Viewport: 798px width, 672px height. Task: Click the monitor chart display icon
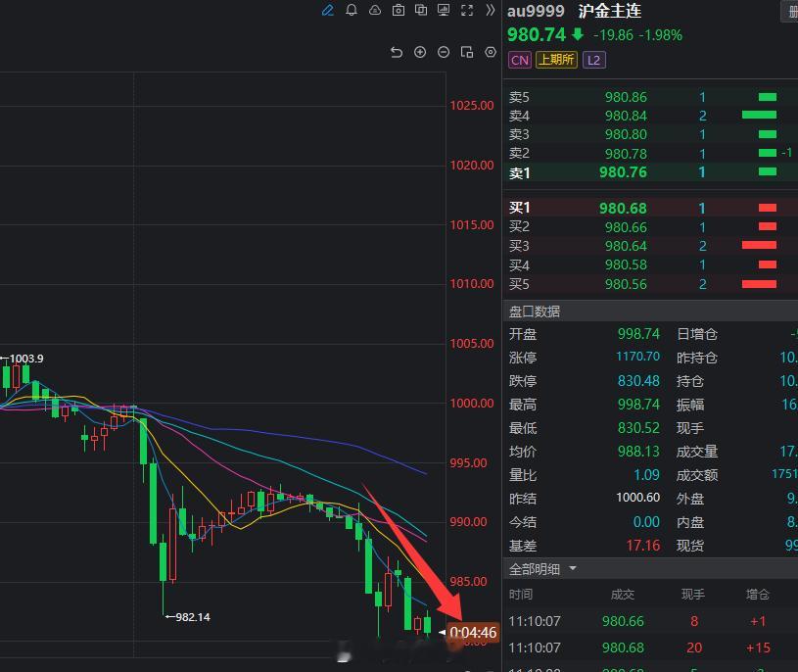(x=444, y=10)
